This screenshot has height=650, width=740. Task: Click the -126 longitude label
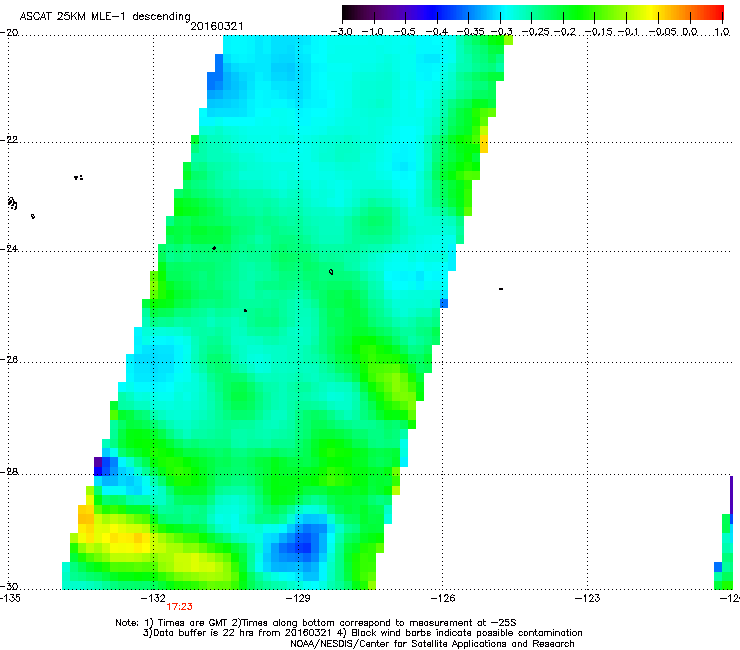(443, 598)
